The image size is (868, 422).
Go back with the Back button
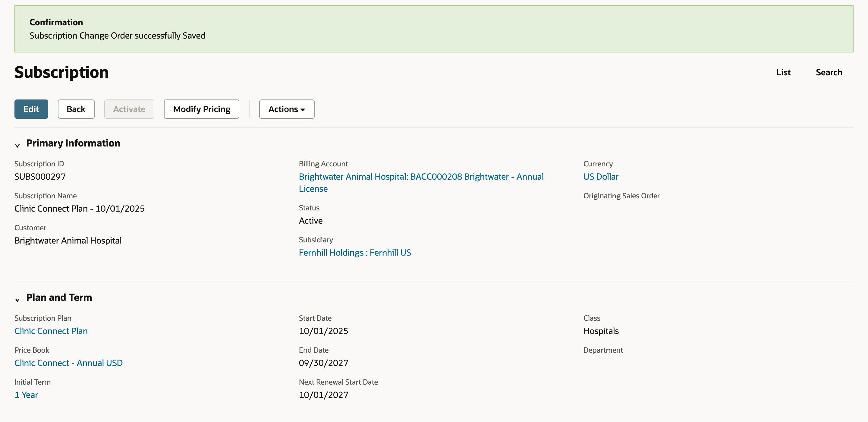point(76,109)
